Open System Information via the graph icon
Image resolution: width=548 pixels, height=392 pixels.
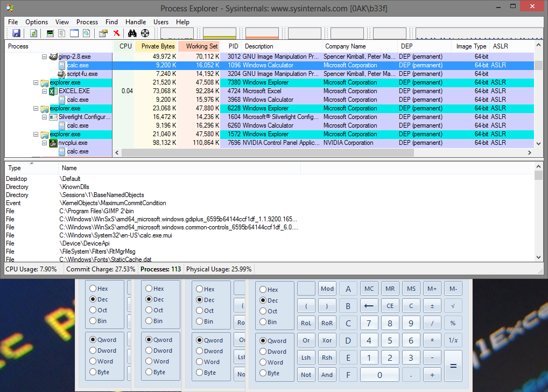click(x=50, y=33)
